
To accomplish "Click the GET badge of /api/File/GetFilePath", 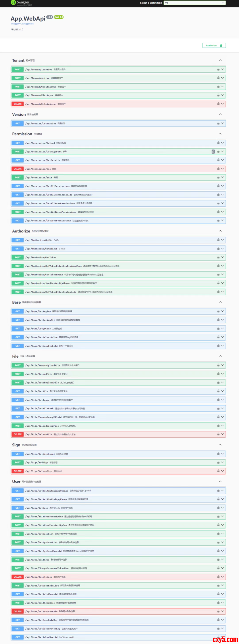I will tap(17, 408).
